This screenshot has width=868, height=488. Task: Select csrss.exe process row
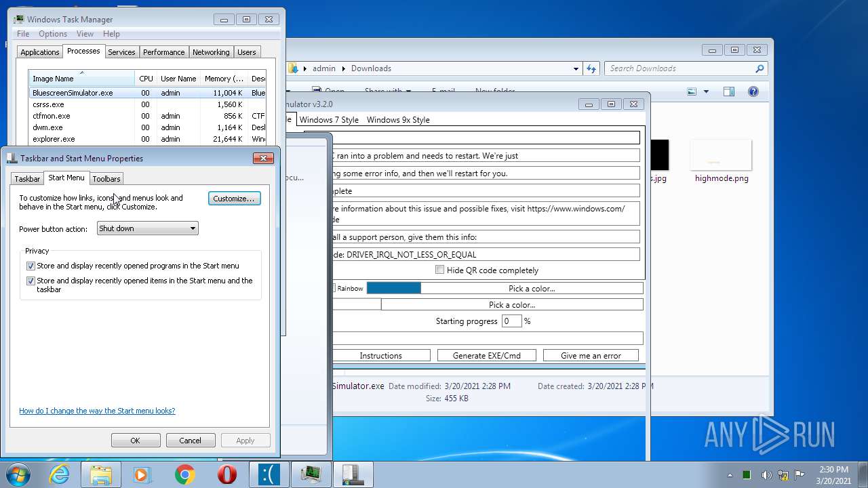click(x=149, y=104)
